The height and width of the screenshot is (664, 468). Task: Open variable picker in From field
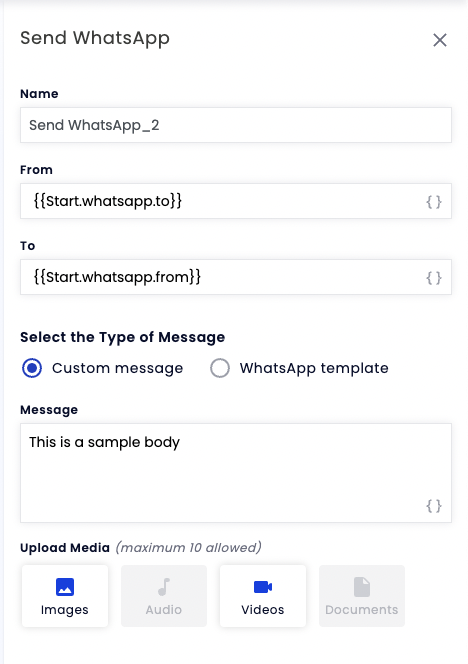click(434, 202)
